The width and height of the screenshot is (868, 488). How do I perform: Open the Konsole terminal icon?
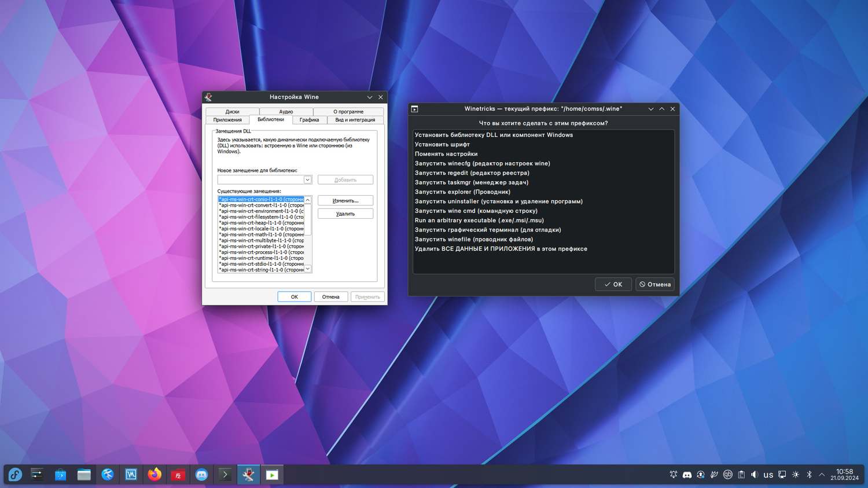225,475
